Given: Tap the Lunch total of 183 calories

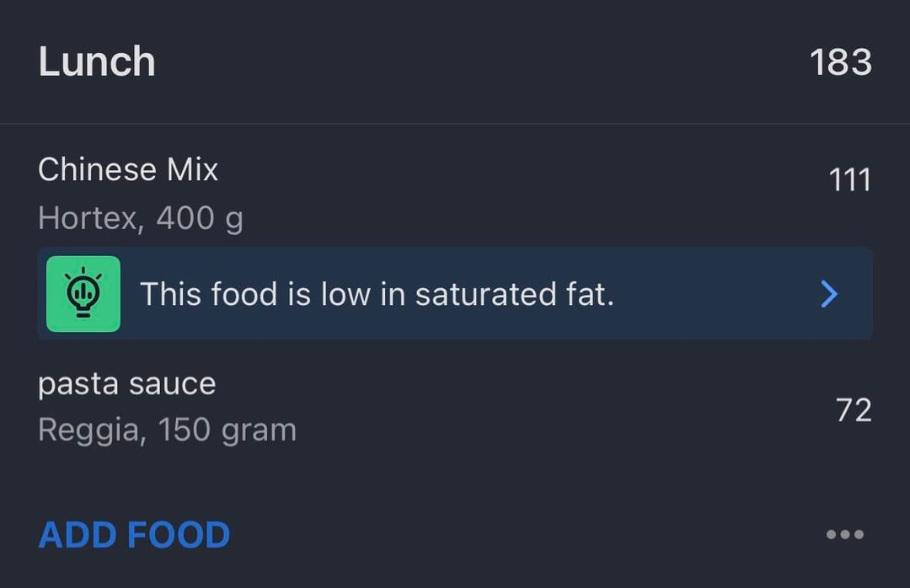Looking at the screenshot, I should pos(840,62).
